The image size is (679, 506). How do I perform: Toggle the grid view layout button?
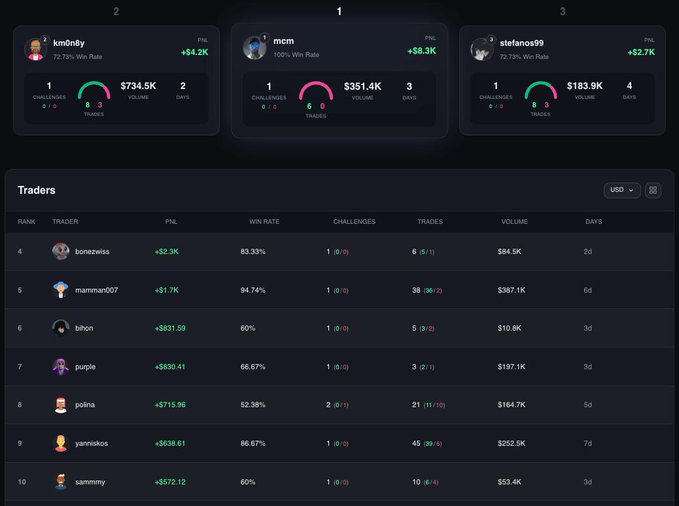[653, 190]
